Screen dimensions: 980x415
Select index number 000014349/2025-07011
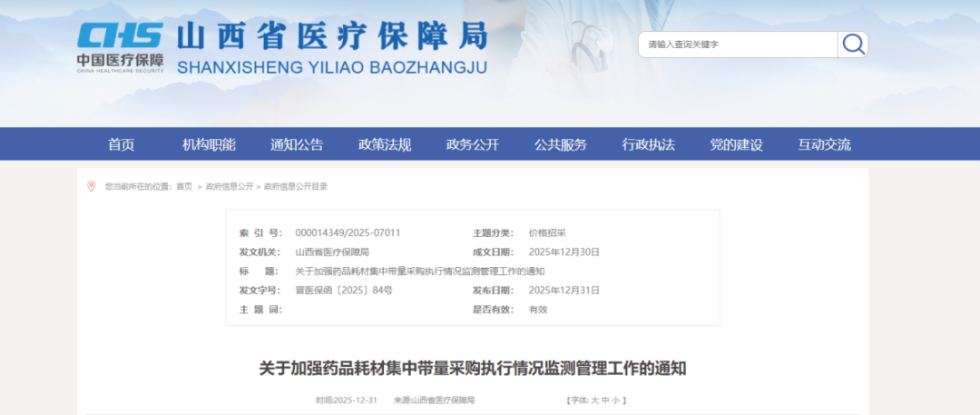coord(348,232)
